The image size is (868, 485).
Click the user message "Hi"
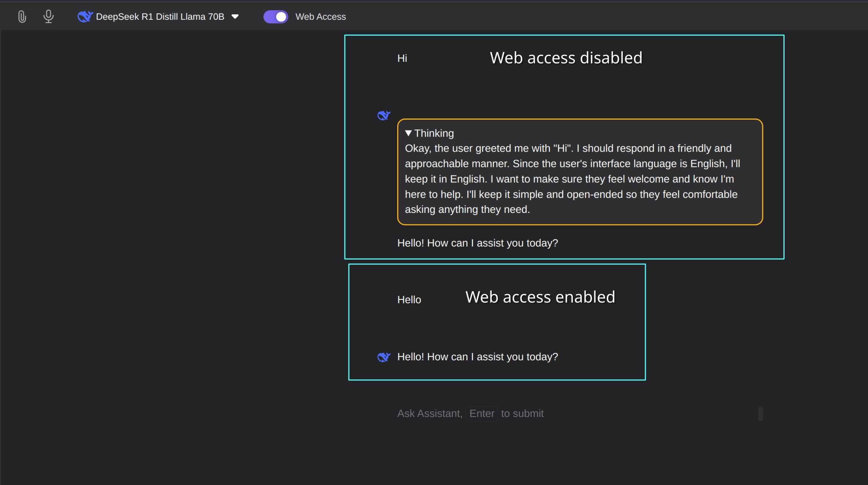point(402,59)
